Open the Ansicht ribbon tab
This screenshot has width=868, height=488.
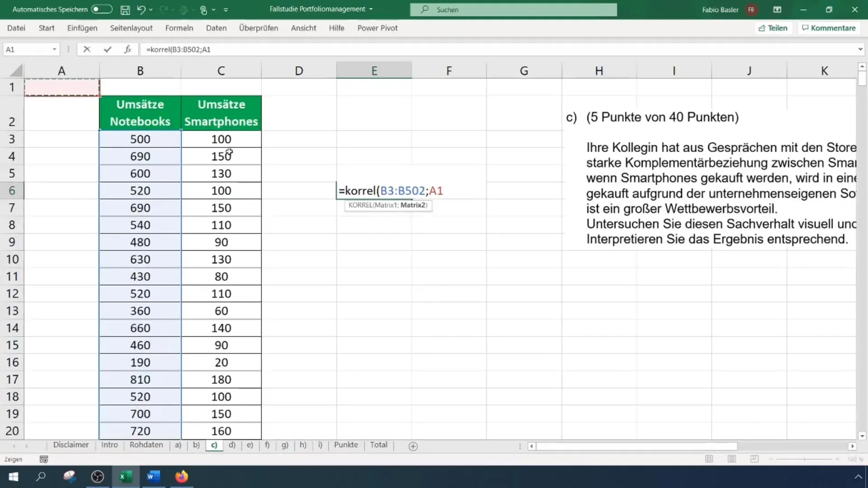coord(303,28)
